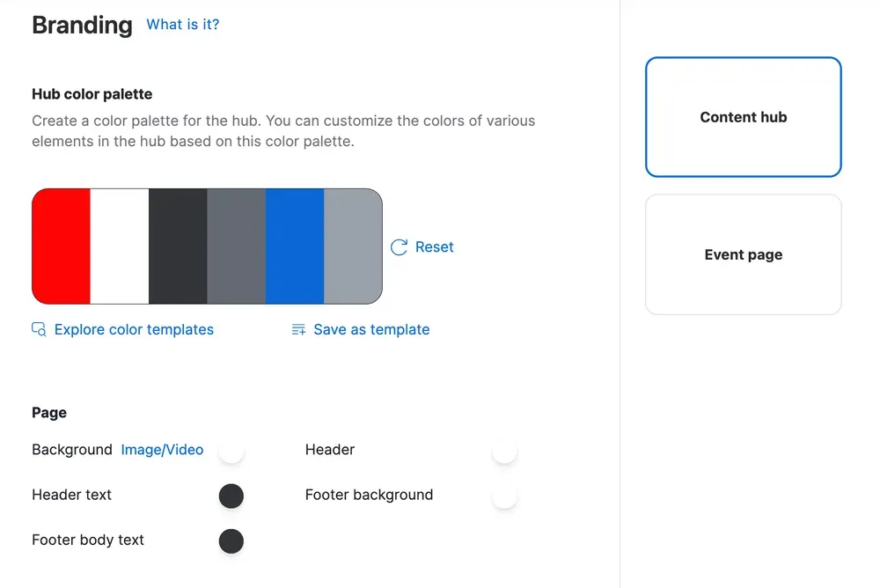This screenshot has height=588, width=880.
Task: Click the Reset button text
Action: 436,246
